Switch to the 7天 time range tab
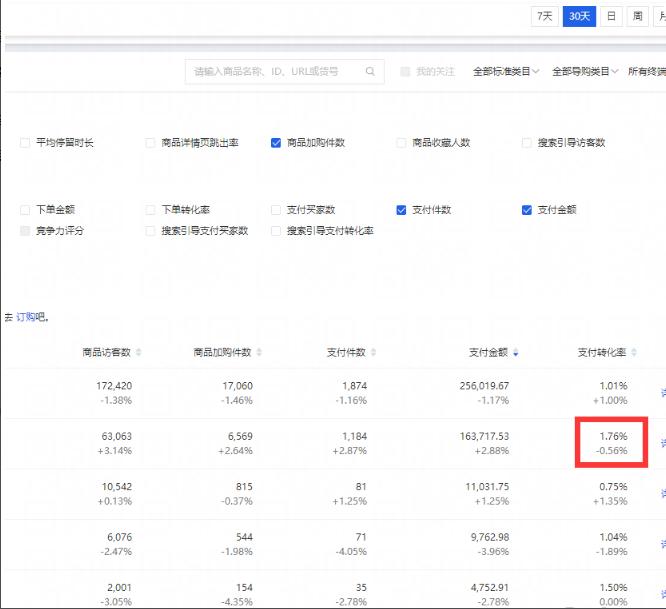The height and width of the screenshot is (609, 666). [544, 16]
